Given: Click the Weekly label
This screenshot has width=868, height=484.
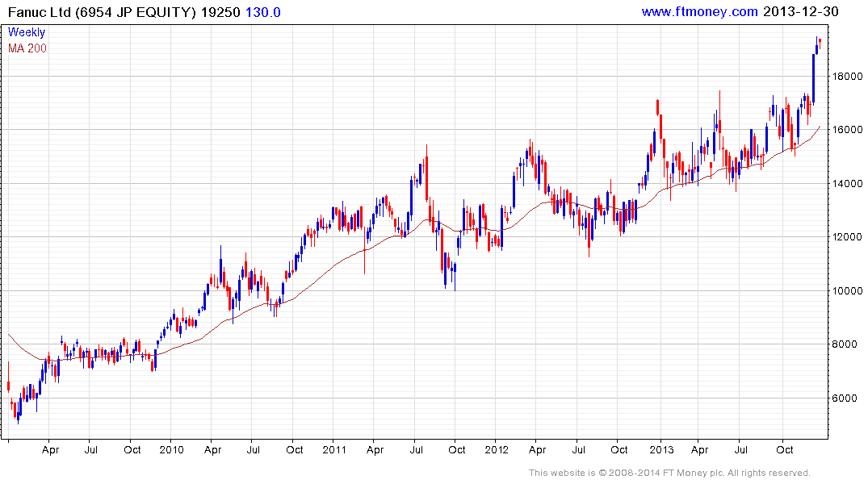Looking at the screenshot, I should point(27,32).
